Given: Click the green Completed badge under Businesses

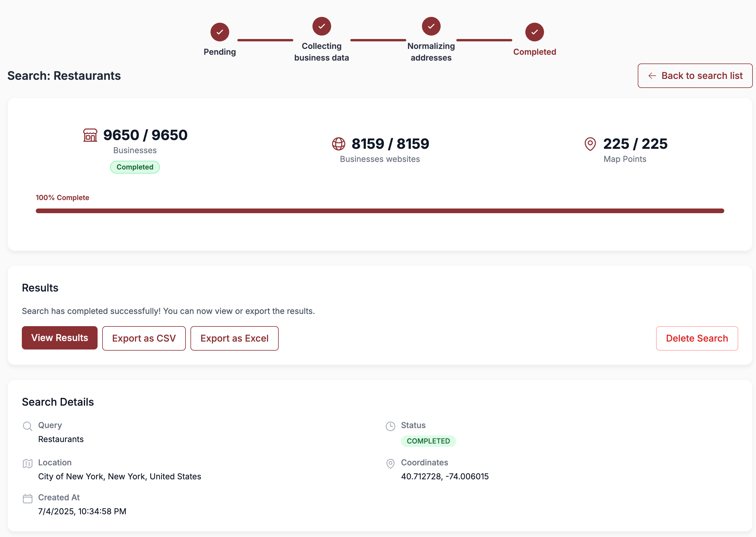Looking at the screenshot, I should coord(135,167).
